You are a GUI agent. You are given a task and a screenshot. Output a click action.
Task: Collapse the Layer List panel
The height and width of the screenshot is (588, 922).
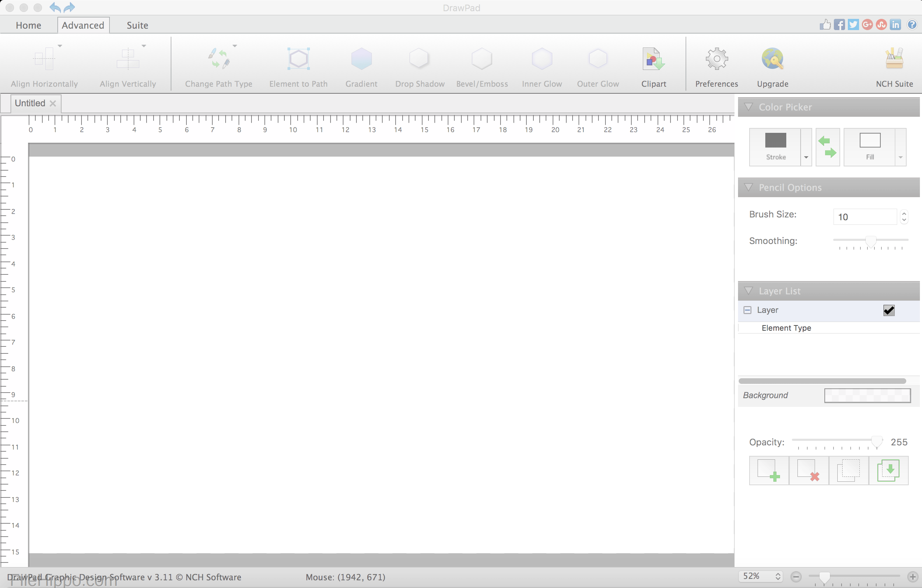tap(748, 291)
